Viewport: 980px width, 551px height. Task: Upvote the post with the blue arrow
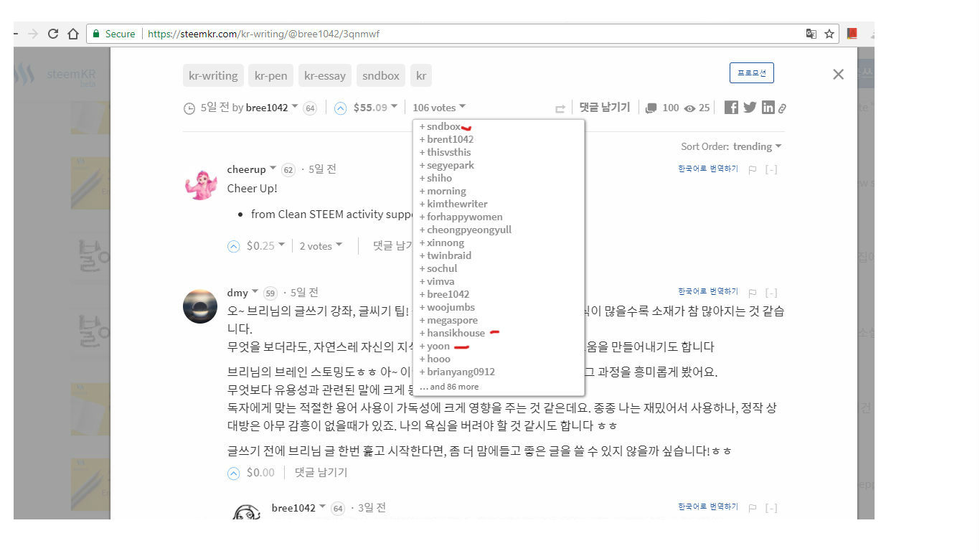click(339, 107)
